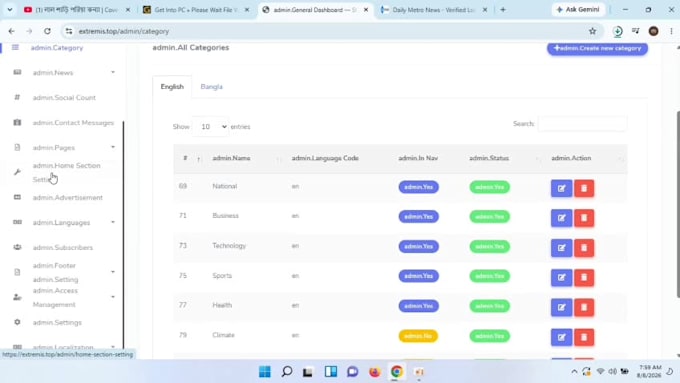Click the Contact Messages sidebar icon
Screen dimensions: 680x383
click(17, 122)
